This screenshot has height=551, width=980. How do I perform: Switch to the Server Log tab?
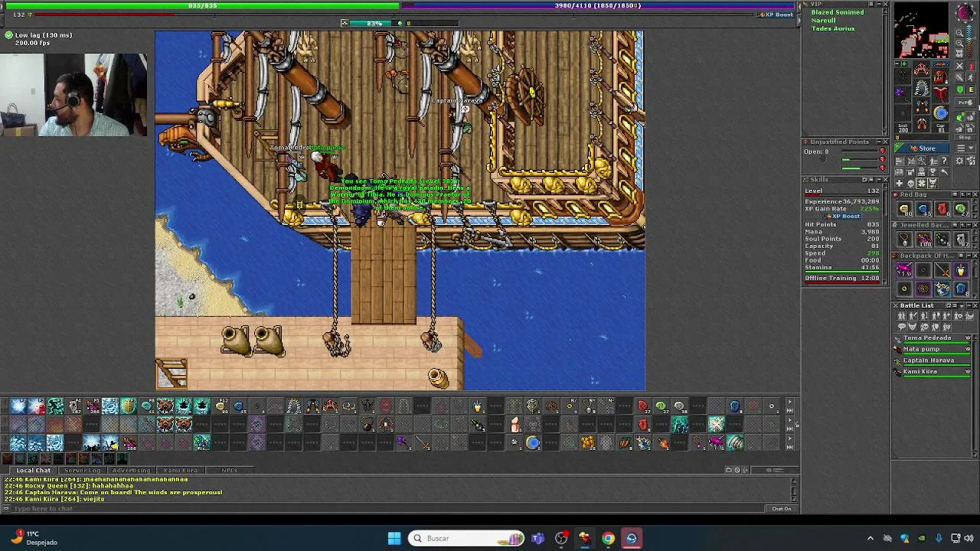[83, 470]
